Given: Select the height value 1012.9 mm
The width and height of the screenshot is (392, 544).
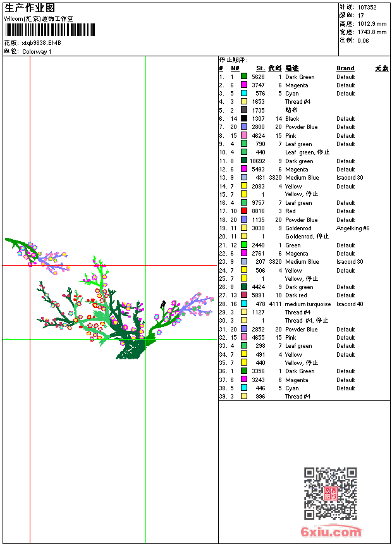Looking at the screenshot, I should click(x=372, y=24).
